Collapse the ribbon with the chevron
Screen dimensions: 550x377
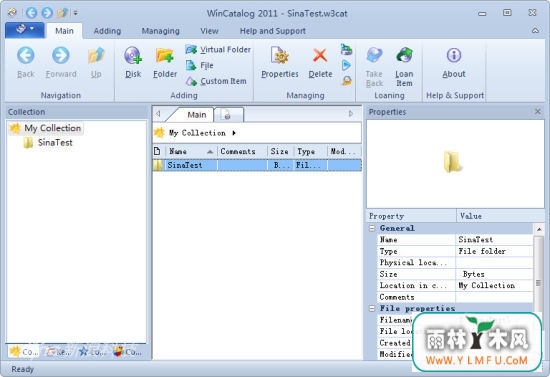tap(535, 31)
